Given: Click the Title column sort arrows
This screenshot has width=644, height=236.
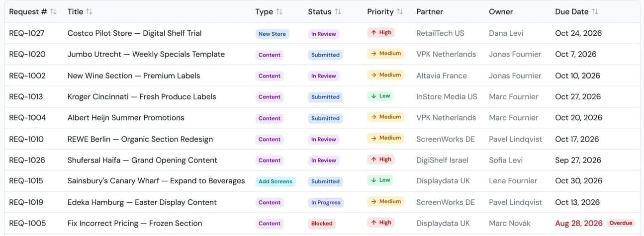Looking at the screenshot, I should click(89, 11).
